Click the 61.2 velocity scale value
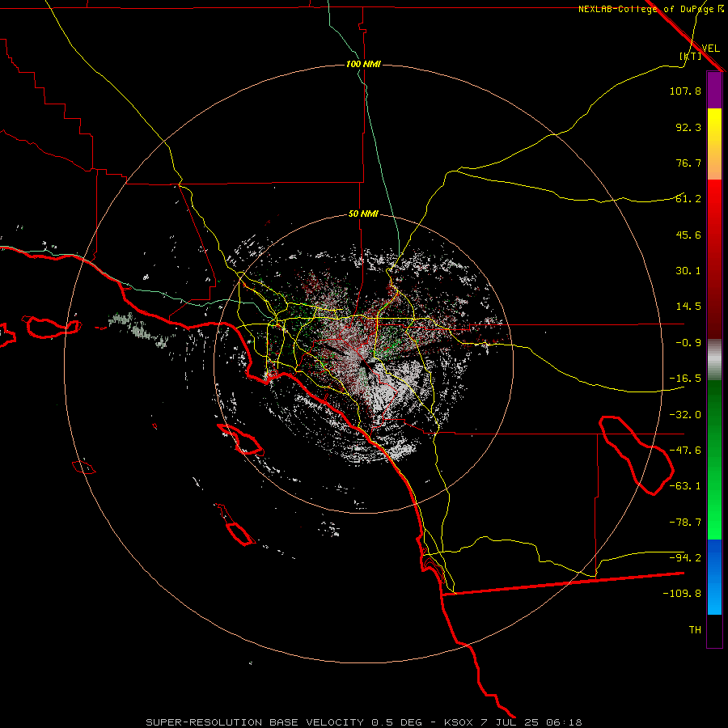Viewport: 728px width, 728px height. 688,199
